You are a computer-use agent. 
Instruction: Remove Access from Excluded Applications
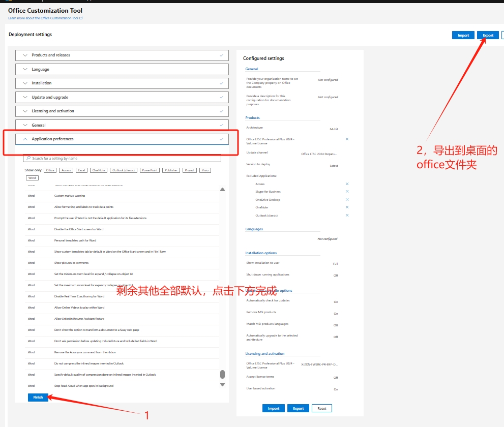click(x=347, y=184)
